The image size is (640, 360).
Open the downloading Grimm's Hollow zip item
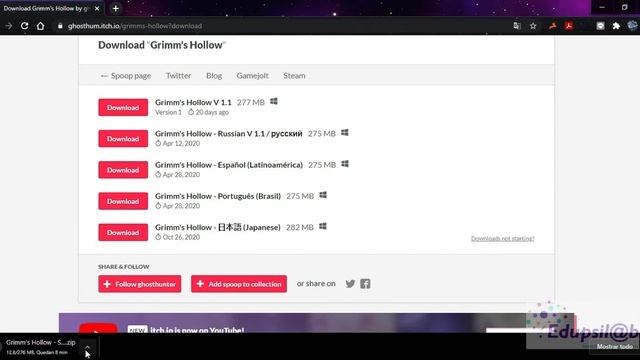point(40,347)
